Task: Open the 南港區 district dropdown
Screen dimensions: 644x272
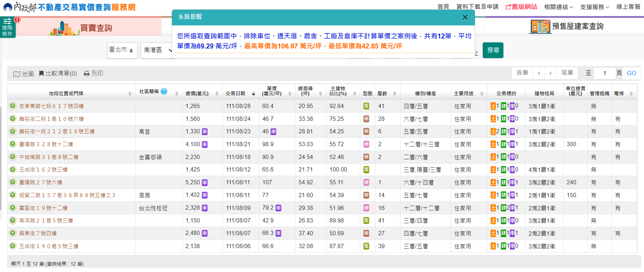Action: (x=157, y=50)
